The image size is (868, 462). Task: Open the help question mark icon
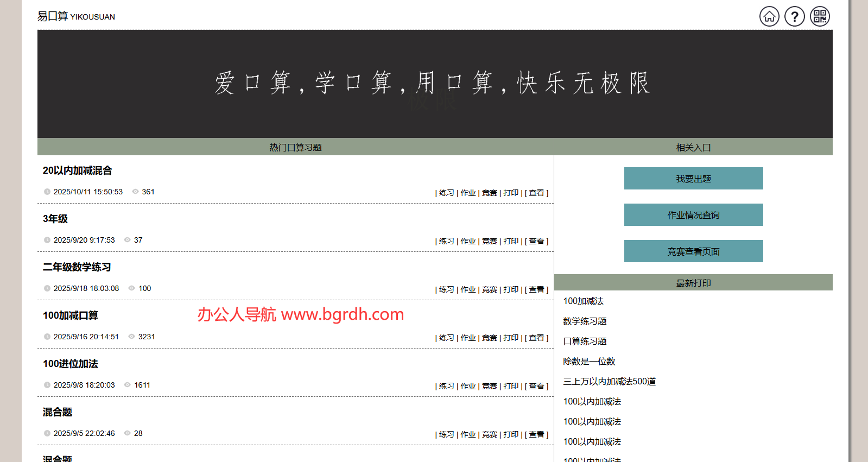coord(795,16)
